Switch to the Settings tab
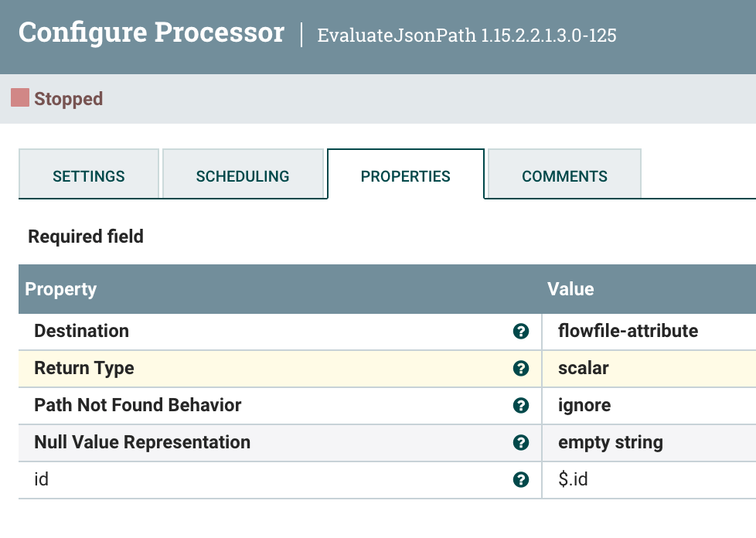 pyautogui.click(x=89, y=174)
